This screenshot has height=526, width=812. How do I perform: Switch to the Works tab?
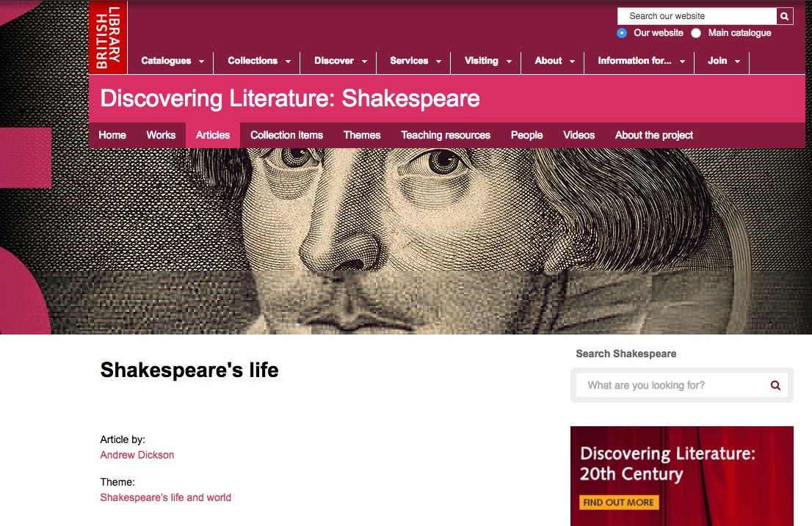161,135
